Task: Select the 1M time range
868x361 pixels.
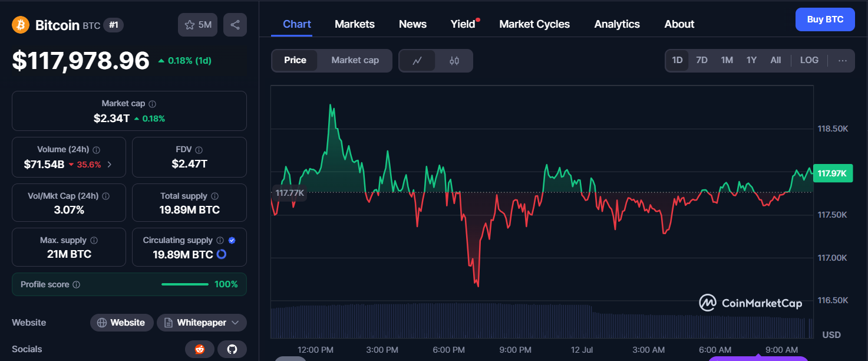Action: [727, 60]
